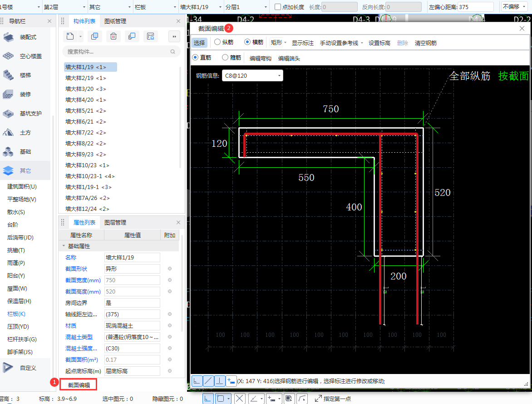Select the 箍筋 radio option

point(225,57)
